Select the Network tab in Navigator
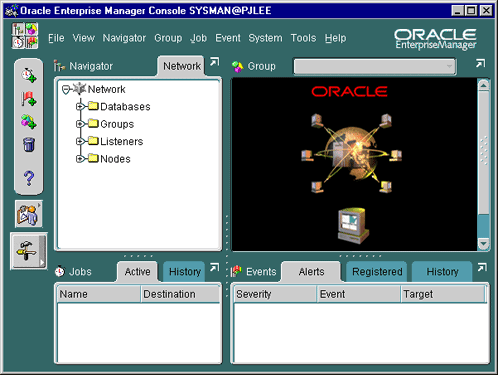Image resolution: width=498 pixels, height=375 pixels. coord(182,66)
